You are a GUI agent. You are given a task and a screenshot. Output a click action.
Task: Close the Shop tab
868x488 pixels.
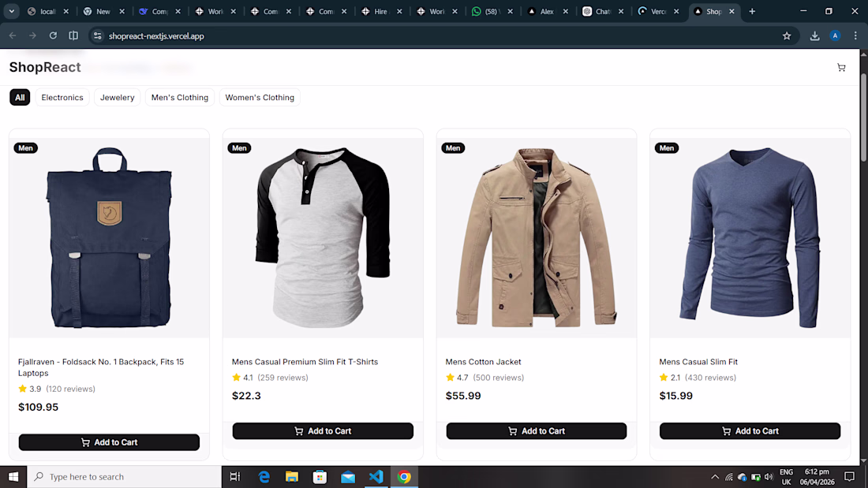(x=731, y=11)
